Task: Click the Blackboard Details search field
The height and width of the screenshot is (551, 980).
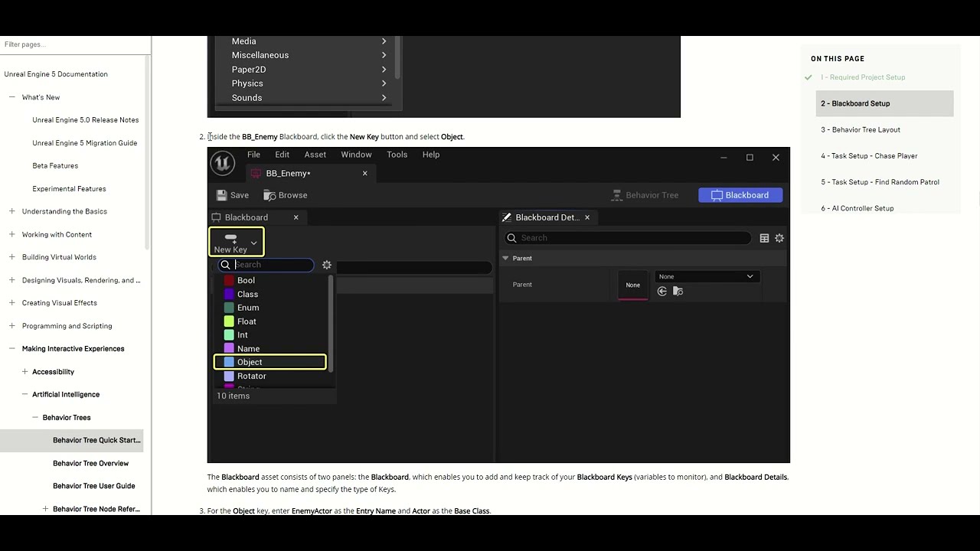Action: (628, 238)
